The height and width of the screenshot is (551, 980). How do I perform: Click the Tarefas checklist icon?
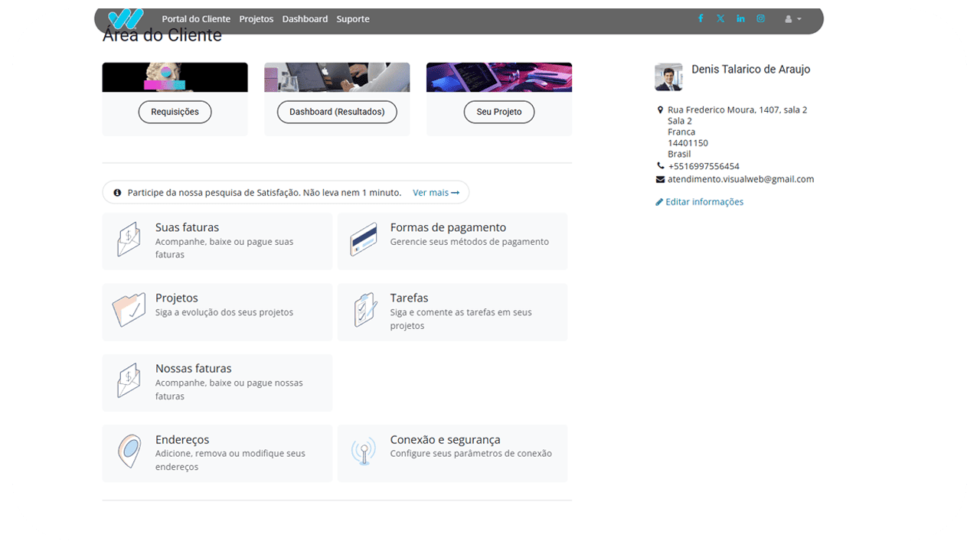[364, 311]
